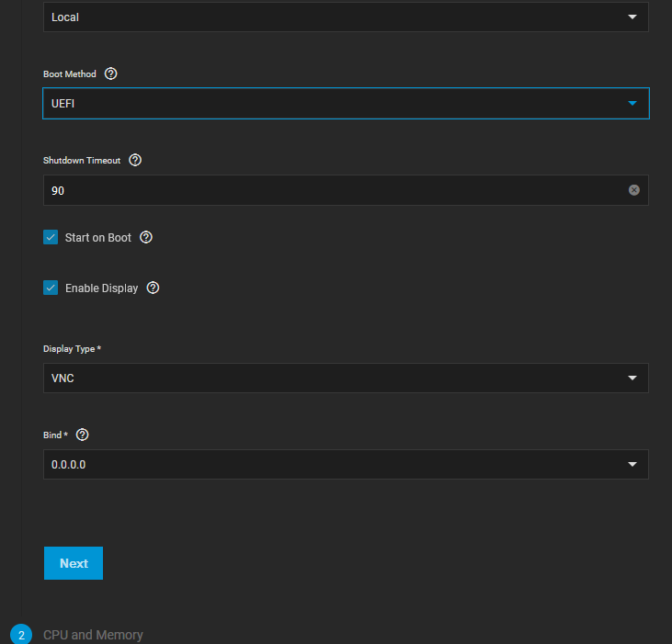Expand the Display Type VNC dropdown
672x644 pixels.
pos(346,378)
